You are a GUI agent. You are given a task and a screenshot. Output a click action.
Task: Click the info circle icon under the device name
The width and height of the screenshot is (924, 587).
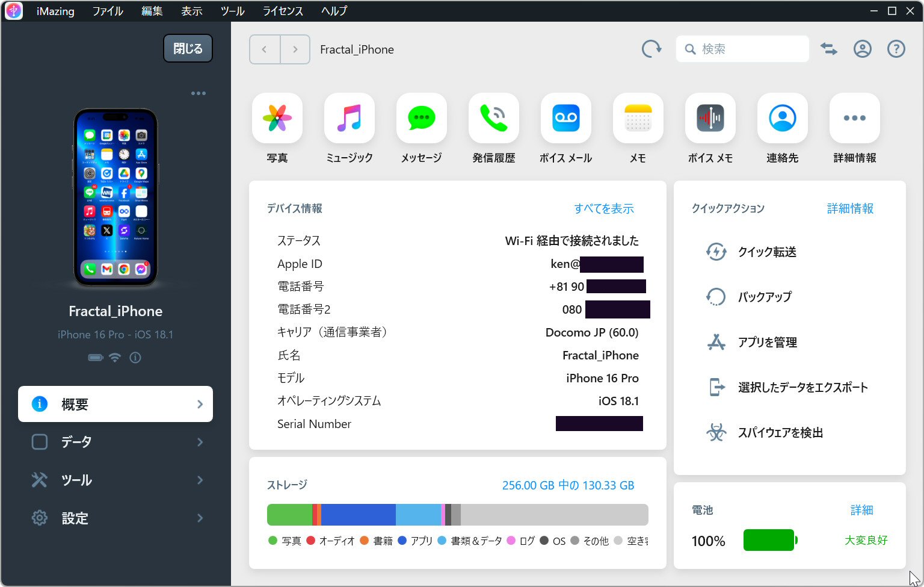tap(135, 358)
